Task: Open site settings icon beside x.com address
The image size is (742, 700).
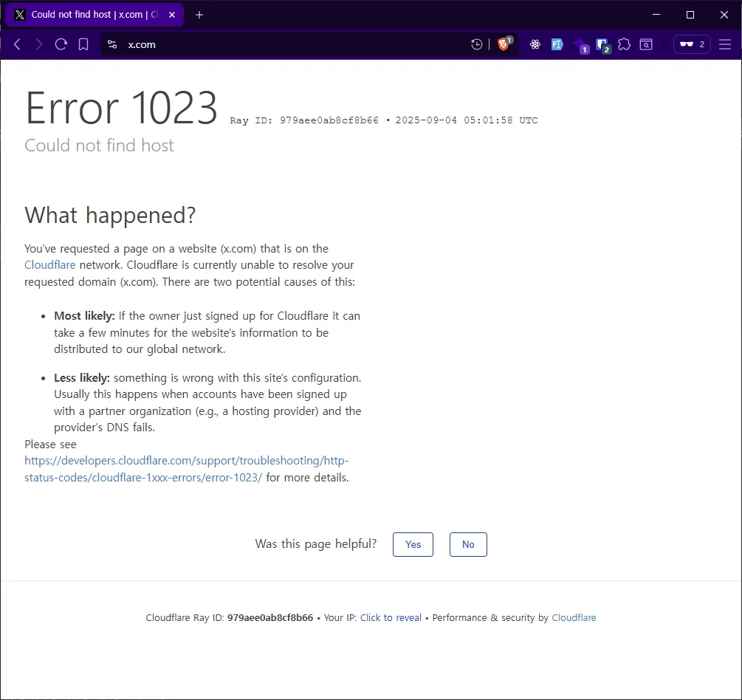Action: pos(112,44)
